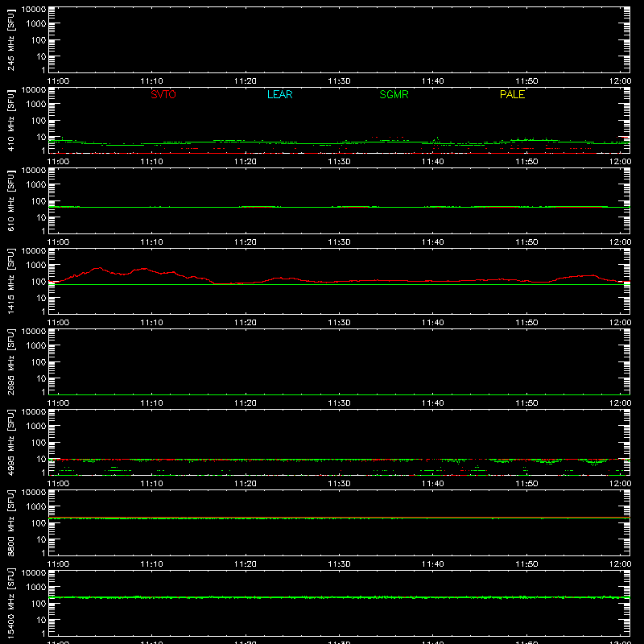Viewport: 644px width, 644px height.
Task: Click the 10000 y-axis value on 2695 MHz panel
Action: (34, 332)
